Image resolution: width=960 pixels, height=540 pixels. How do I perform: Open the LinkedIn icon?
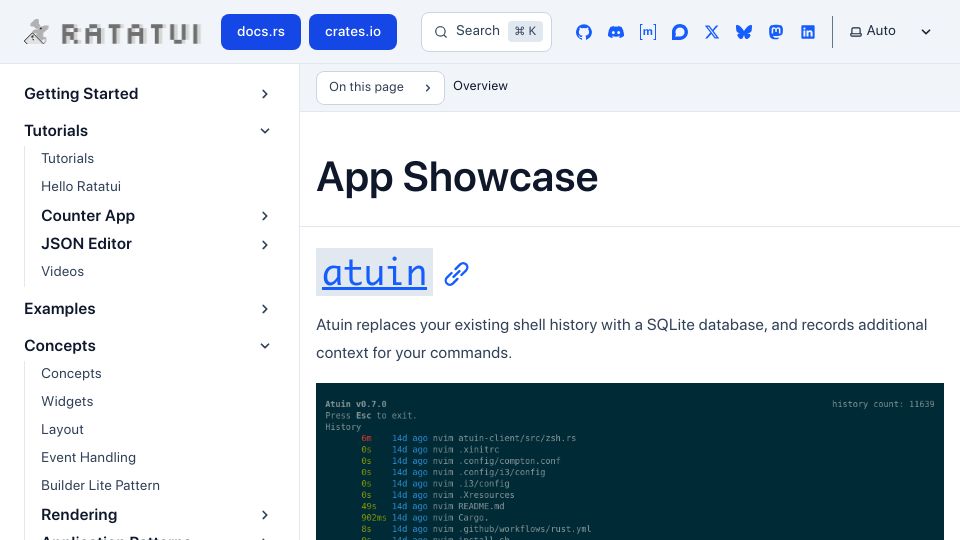808,32
